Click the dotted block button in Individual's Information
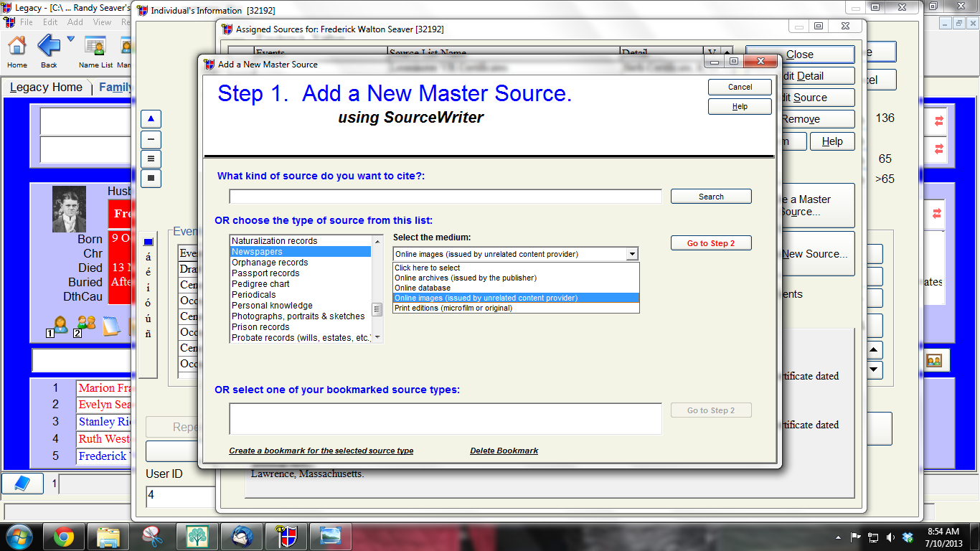 point(151,178)
